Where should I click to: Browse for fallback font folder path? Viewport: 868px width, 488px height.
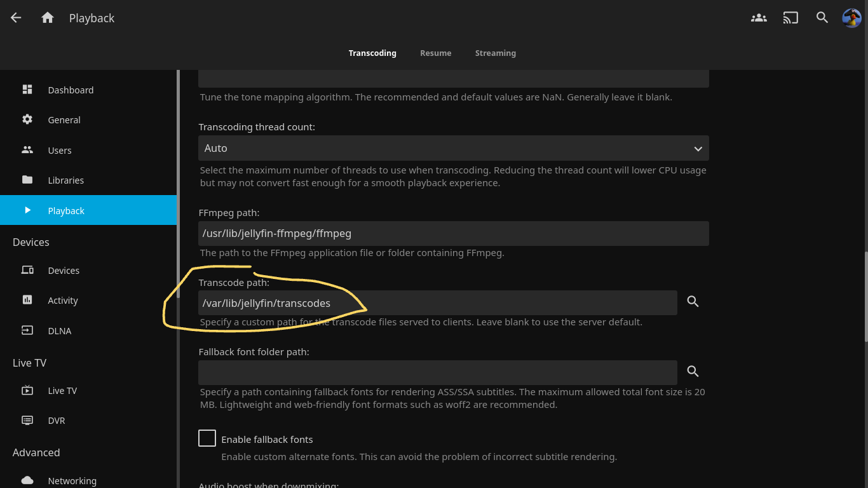pyautogui.click(x=693, y=371)
